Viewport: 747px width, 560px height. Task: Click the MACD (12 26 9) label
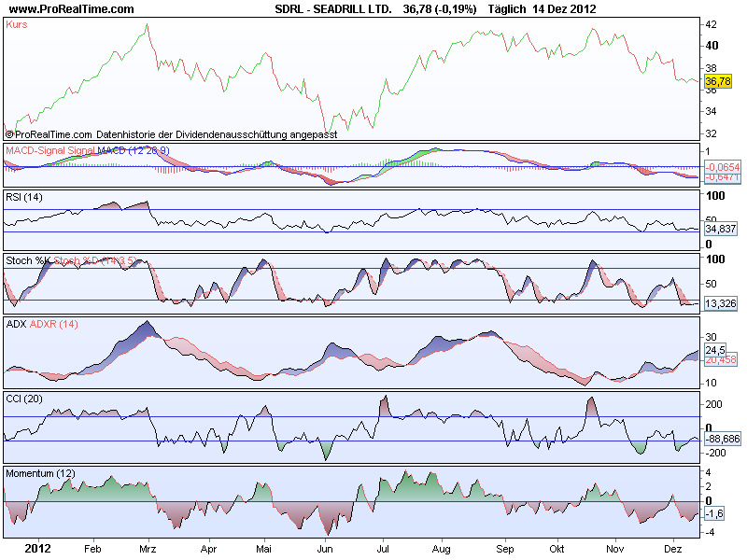pyautogui.click(x=134, y=150)
